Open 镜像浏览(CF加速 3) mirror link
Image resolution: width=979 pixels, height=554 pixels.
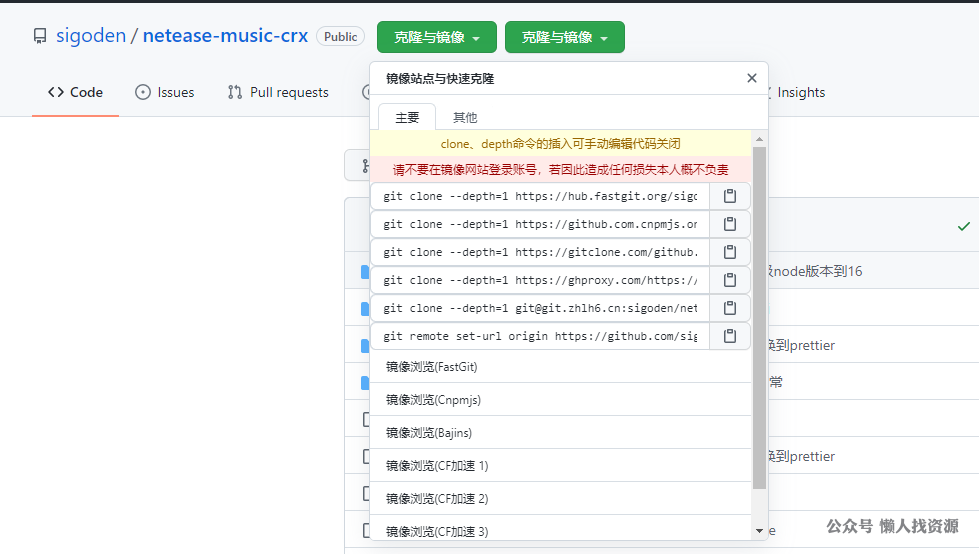point(561,530)
